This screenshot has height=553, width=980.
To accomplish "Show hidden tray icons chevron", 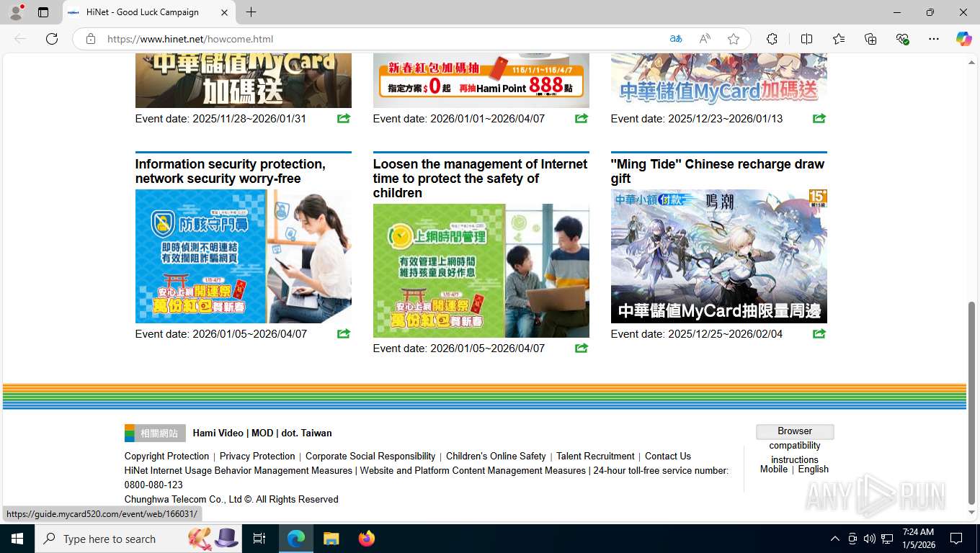I will 834,539.
